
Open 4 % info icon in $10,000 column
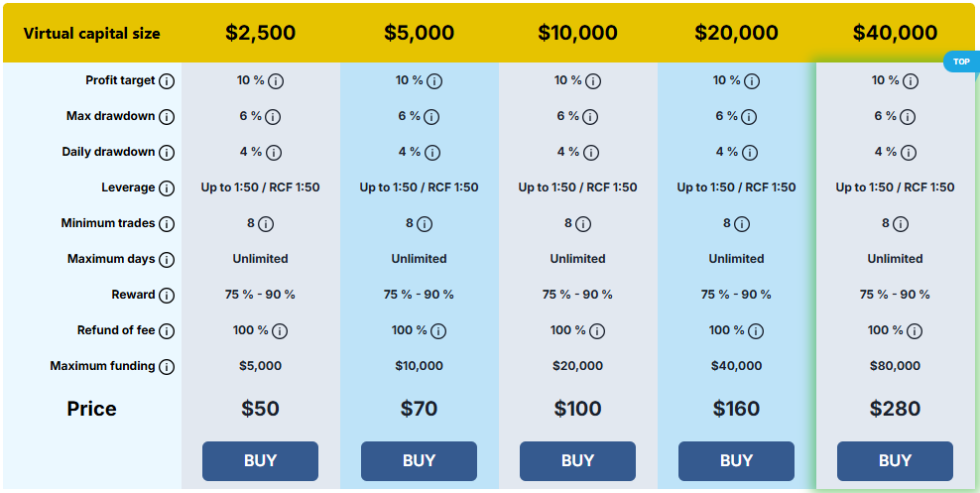tap(590, 153)
